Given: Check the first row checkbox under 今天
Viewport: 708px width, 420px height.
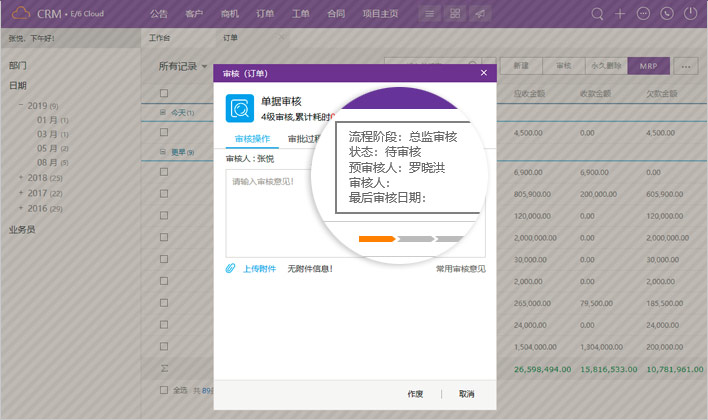Looking at the screenshot, I should pyautogui.click(x=164, y=133).
